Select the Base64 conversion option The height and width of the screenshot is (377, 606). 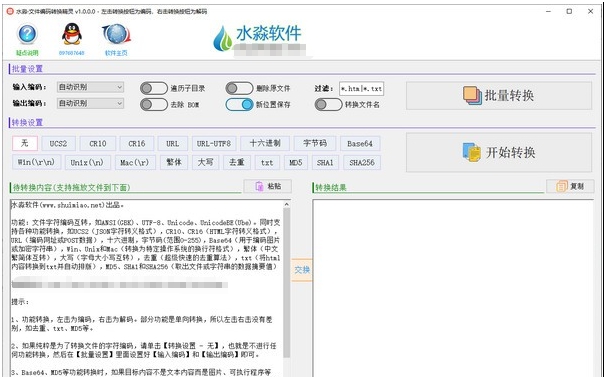coord(360,143)
